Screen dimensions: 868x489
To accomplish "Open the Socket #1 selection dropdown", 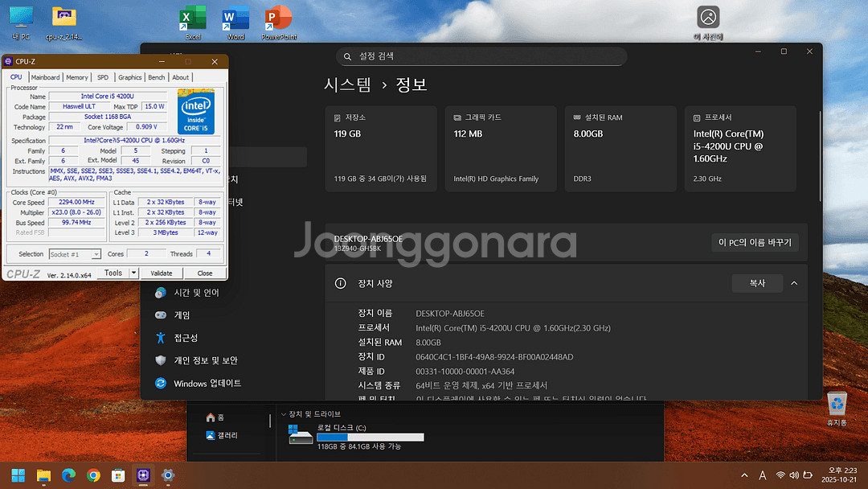I will pyautogui.click(x=75, y=254).
